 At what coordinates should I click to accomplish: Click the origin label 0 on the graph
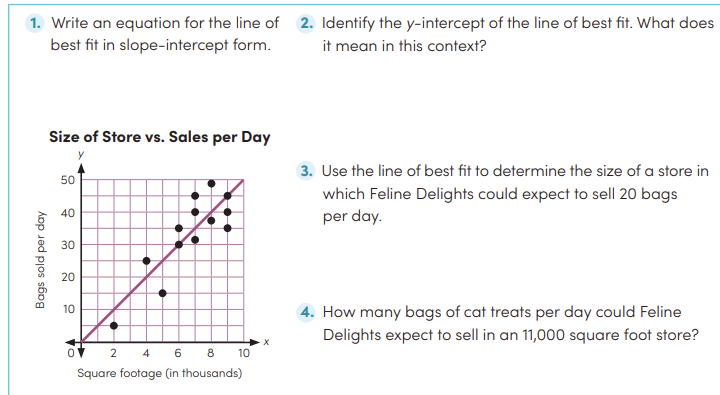click(x=71, y=353)
